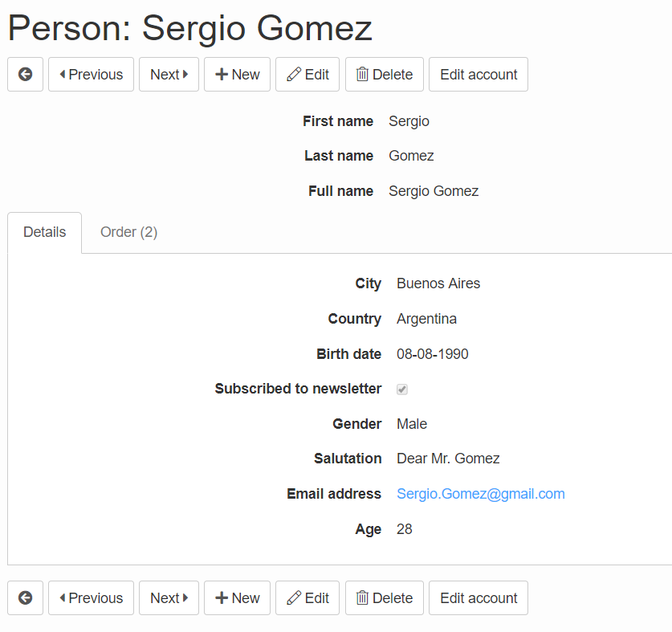Screen dimensions: 672x632
Task: Click the bottom back arrow icon
Action: tap(25, 597)
